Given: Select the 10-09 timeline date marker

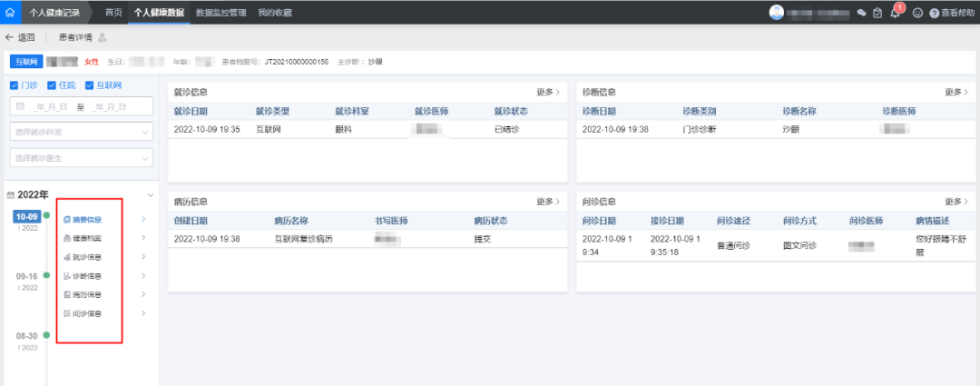Looking at the screenshot, I should coord(27,216).
